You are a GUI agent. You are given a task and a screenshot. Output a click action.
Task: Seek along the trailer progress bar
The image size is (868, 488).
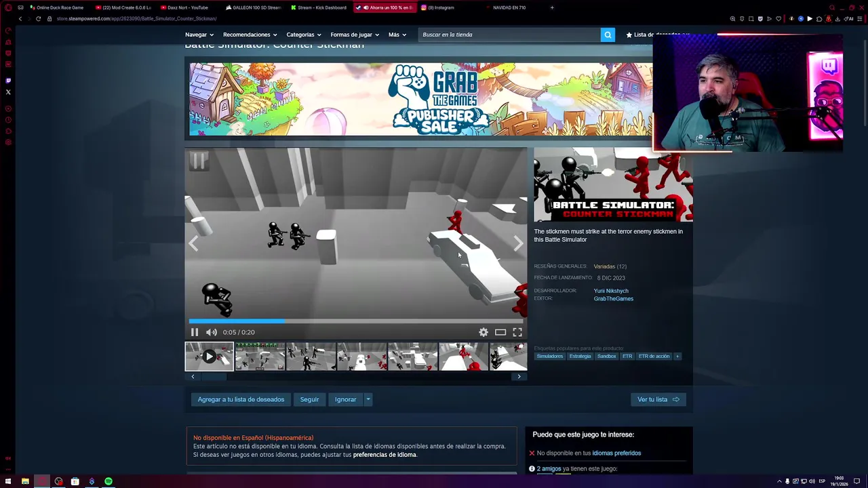[x=356, y=321]
